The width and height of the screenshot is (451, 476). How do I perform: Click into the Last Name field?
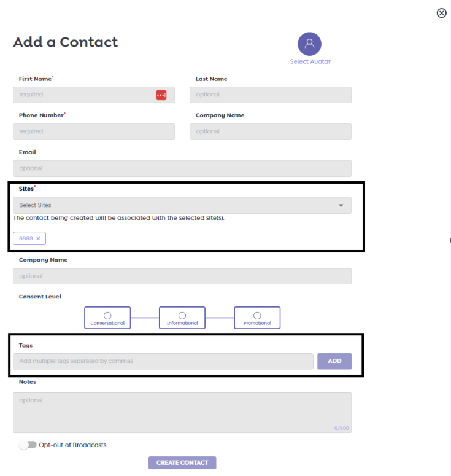coord(270,95)
